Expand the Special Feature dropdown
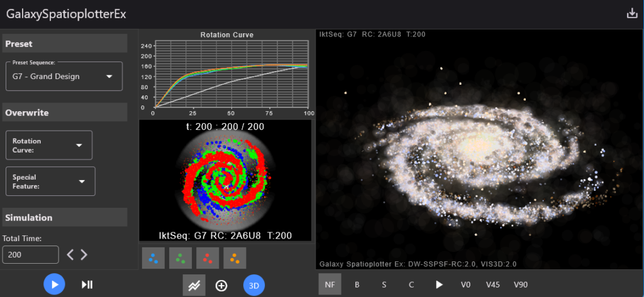The image size is (644, 297). pos(50,181)
